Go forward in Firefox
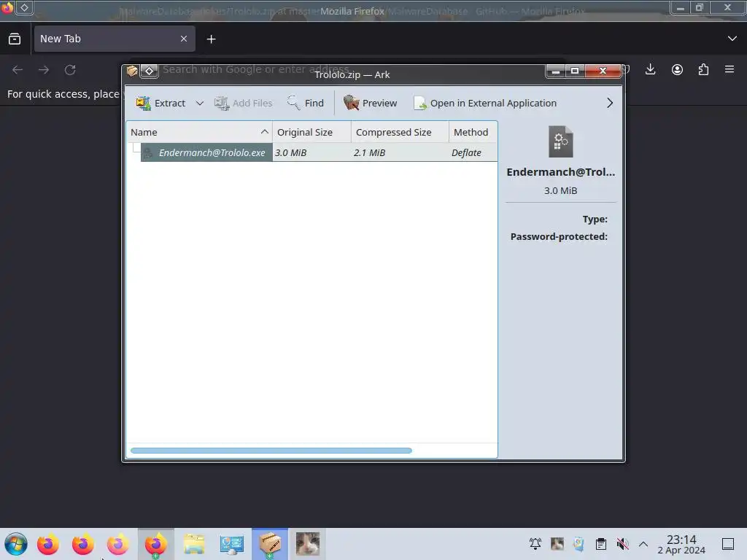This screenshot has width=747, height=560. pos(44,70)
